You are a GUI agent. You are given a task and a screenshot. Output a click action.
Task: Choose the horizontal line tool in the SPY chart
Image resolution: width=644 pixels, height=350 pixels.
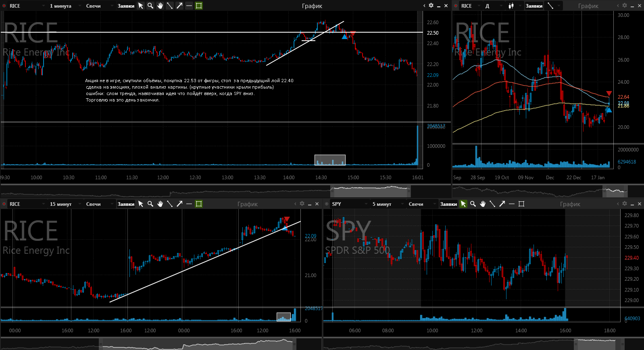(512, 204)
